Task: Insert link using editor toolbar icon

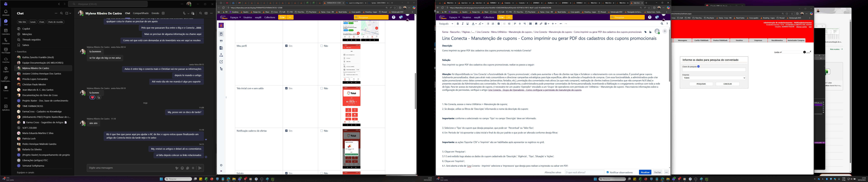Action: [541, 24]
